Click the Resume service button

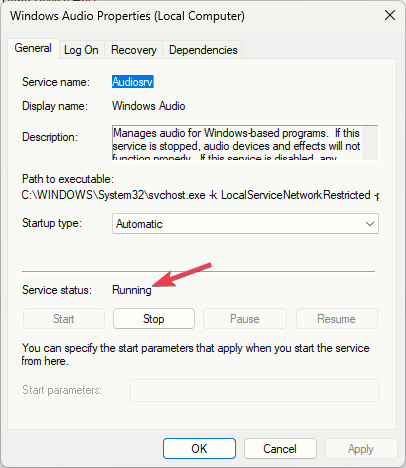[337, 319]
